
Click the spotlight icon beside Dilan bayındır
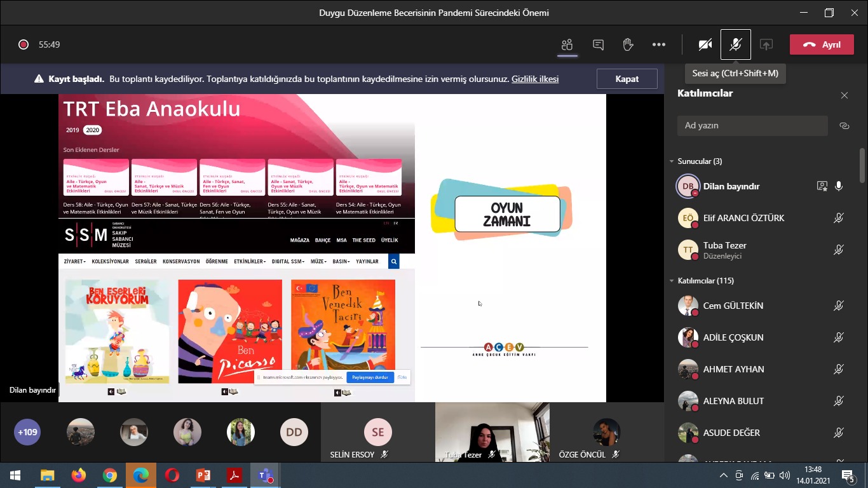[x=822, y=186]
